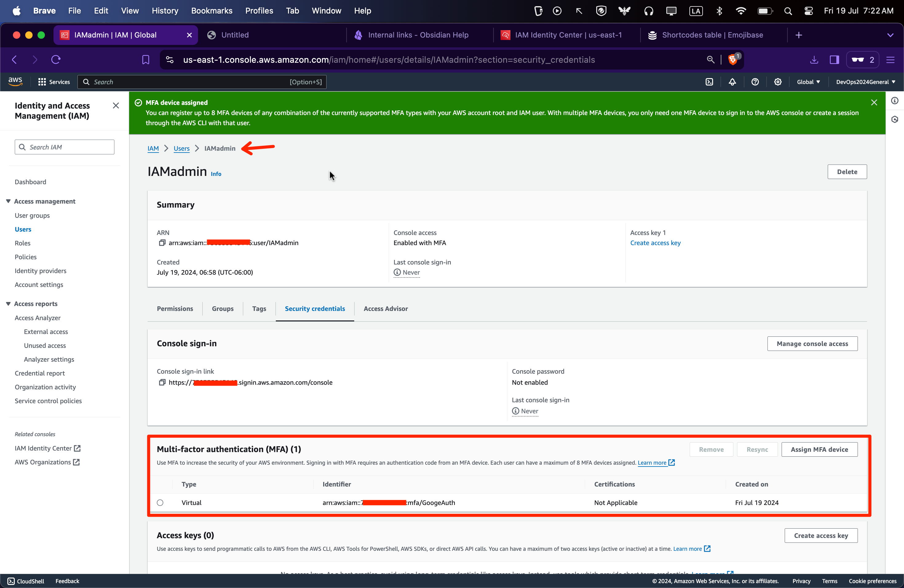This screenshot has width=904, height=588.
Task: Open the Global region dropdown
Action: [808, 82]
